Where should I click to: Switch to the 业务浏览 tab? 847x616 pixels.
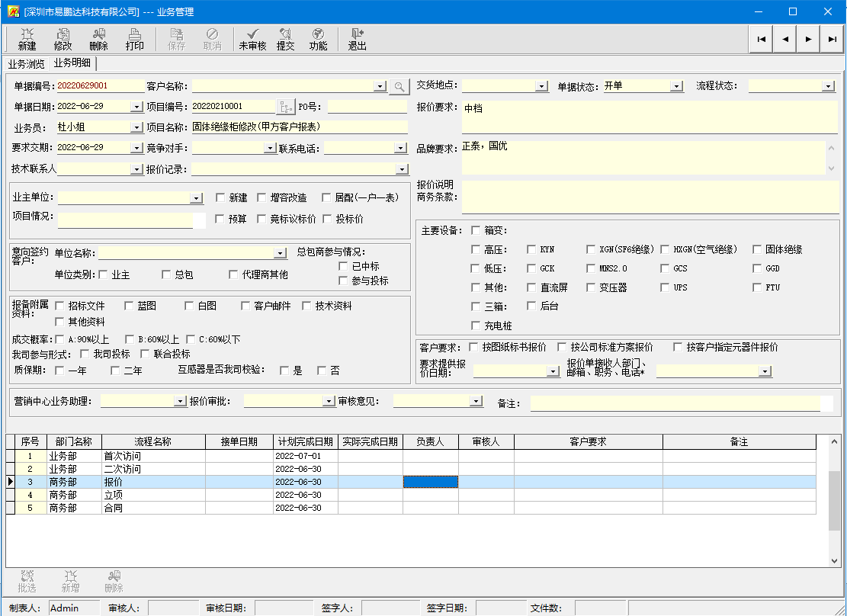click(26, 64)
